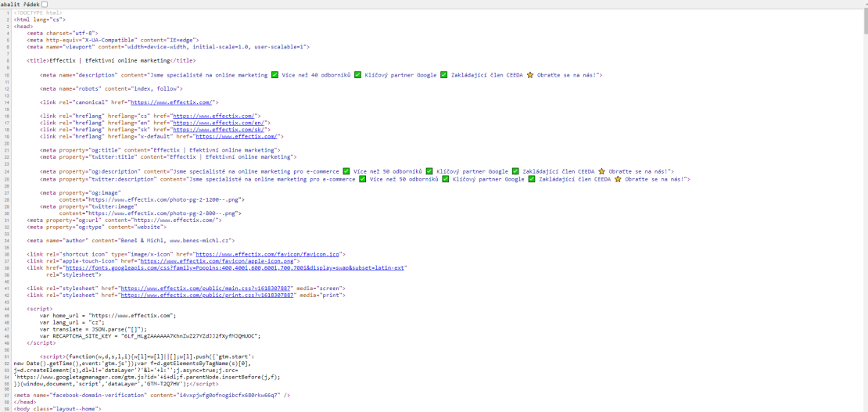Viewport: 868px width, 412px height.
Task: Click the photo-pg-2-1200--.png content text
Action: pyautogui.click(x=152, y=199)
